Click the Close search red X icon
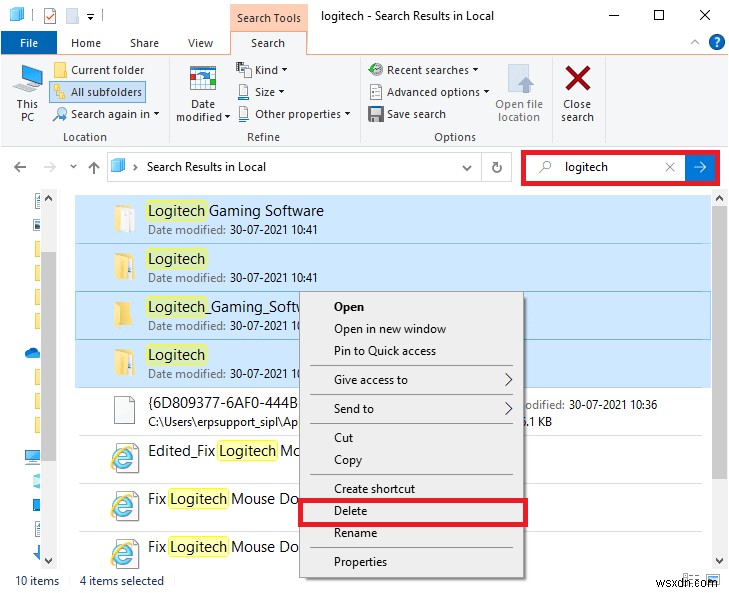Screen dimensions: 729x593 point(577,79)
